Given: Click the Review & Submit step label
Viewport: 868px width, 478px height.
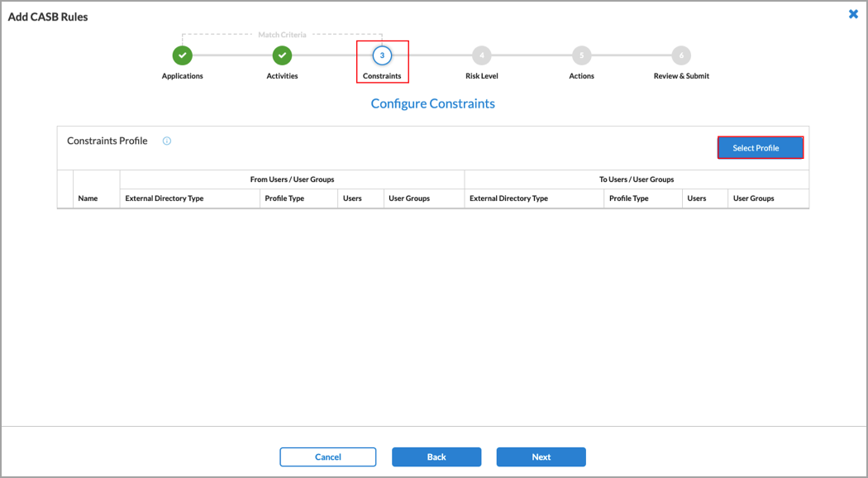Looking at the screenshot, I should click(x=681, y=76).
